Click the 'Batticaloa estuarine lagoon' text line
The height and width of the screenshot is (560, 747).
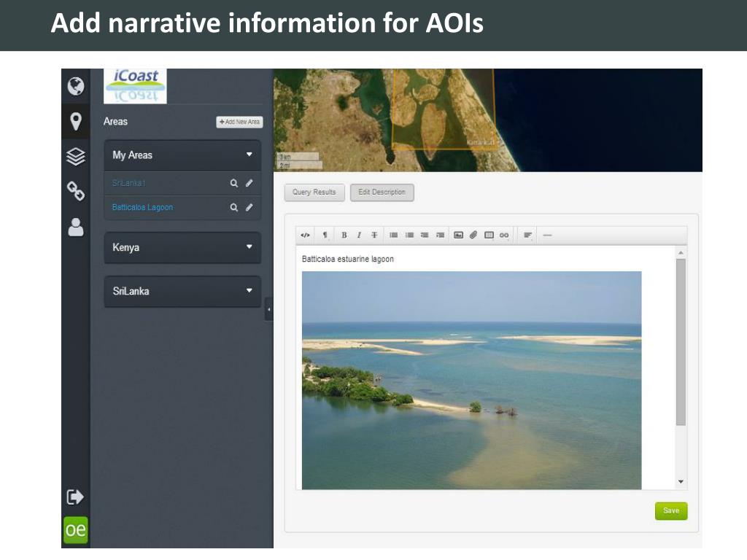[x=348, y=259]
